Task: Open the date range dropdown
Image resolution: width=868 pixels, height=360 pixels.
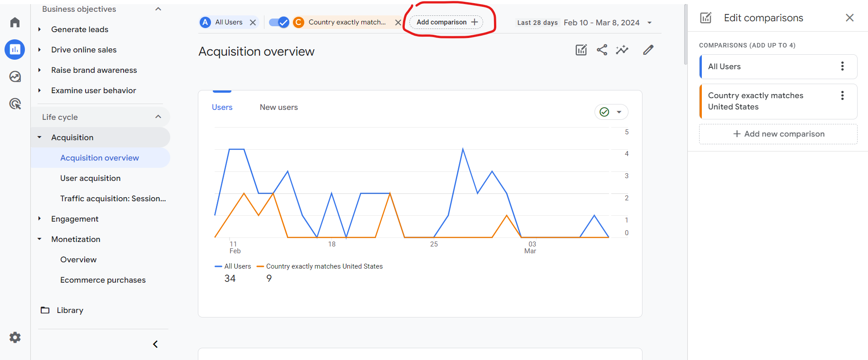Action: [650, 23]
